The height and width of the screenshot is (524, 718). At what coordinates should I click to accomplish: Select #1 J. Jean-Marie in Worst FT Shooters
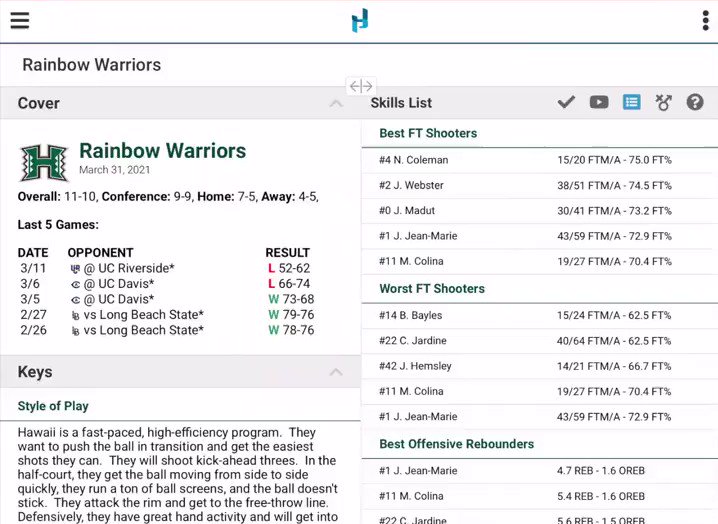(540, 417)
